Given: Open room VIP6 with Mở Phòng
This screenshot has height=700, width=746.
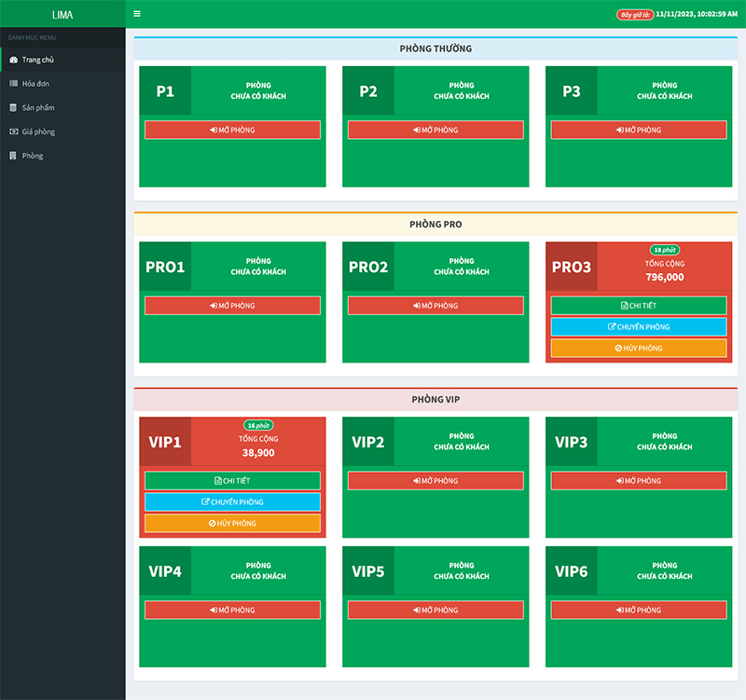Looking at the screenshot, I should click(639, 610).
